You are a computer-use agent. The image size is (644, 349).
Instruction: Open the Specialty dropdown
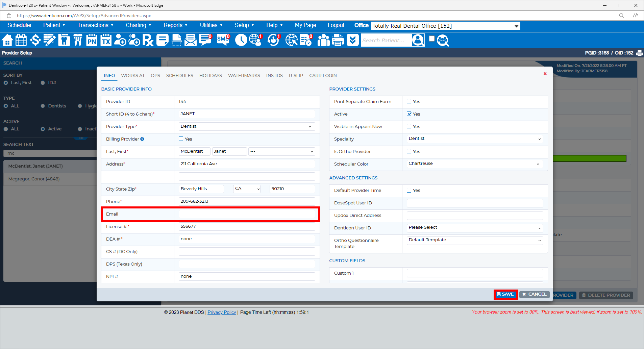click(x=475, y=139)
